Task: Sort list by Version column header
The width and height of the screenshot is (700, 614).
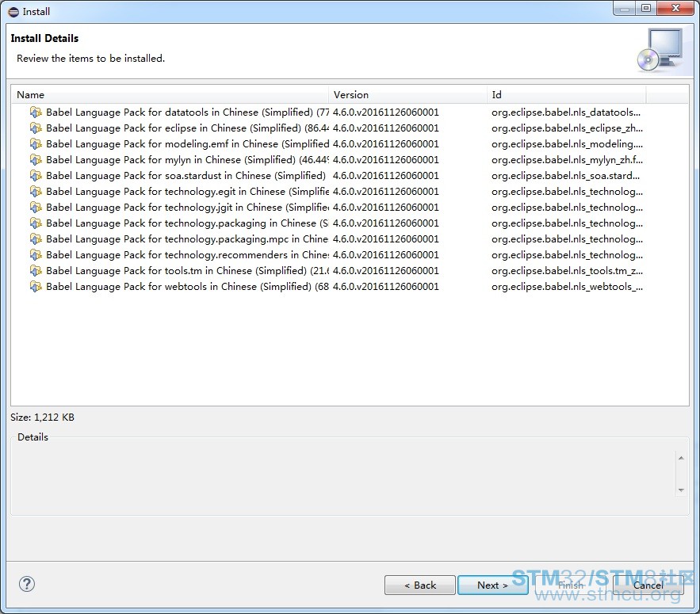Action: coord(407,95)
